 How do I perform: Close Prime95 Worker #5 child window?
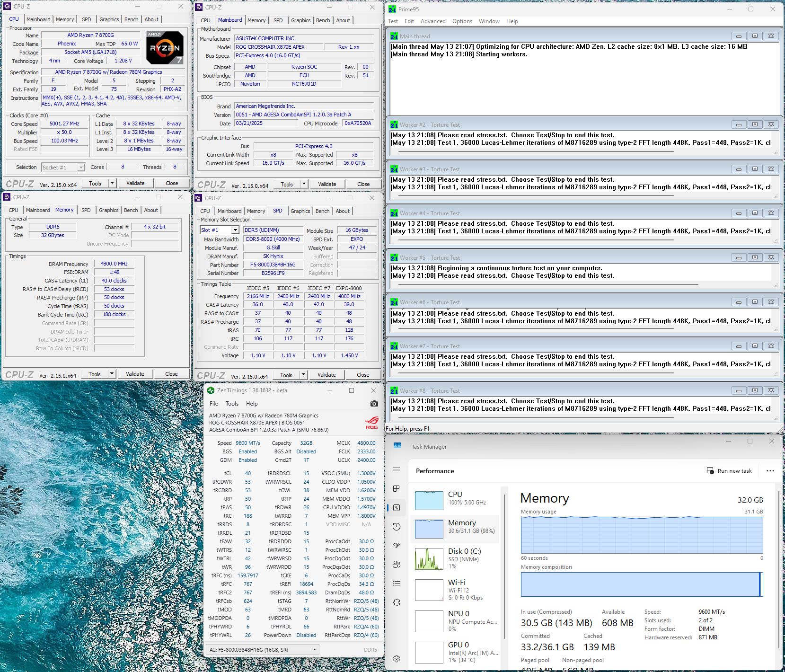tap(771, 257)
